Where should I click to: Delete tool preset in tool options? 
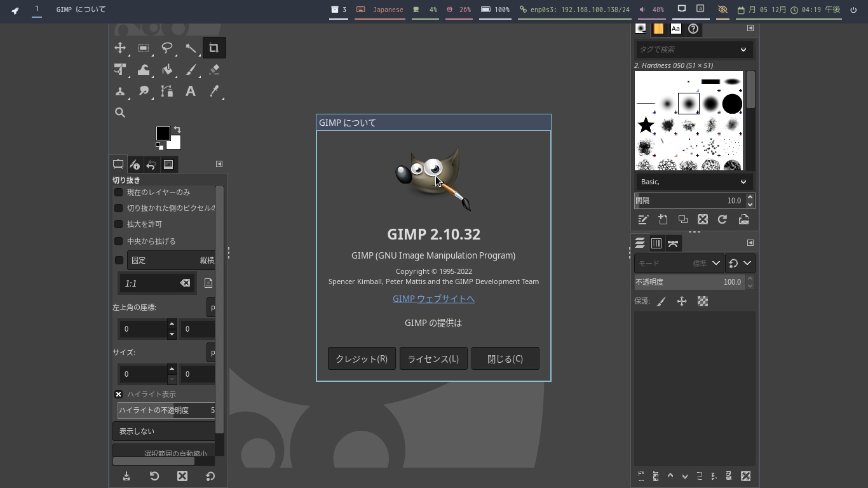click(182, 476)
